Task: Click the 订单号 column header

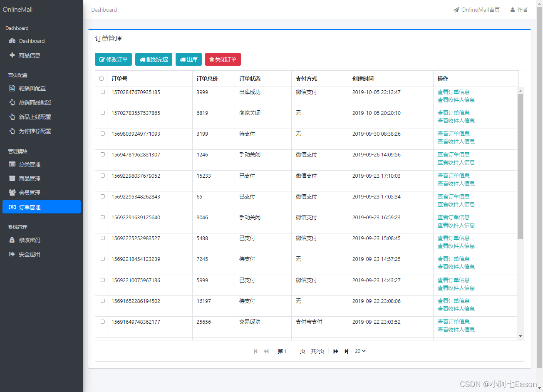Action: click(150, 79)
